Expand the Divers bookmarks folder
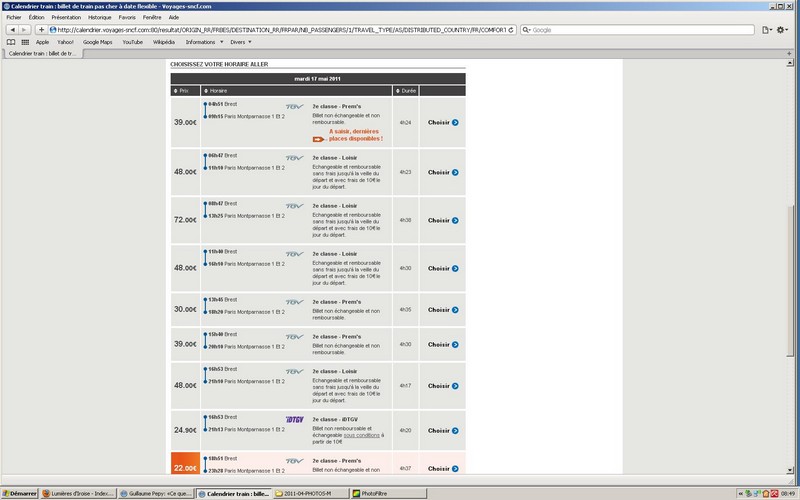The image size is (800, 500). 241,42
